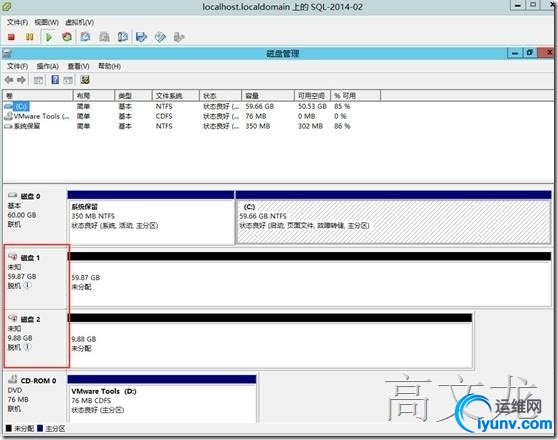Click the rescan/refresh disks toolbar icon
This screenshot has width=558, height=440.
coord(85,80)
